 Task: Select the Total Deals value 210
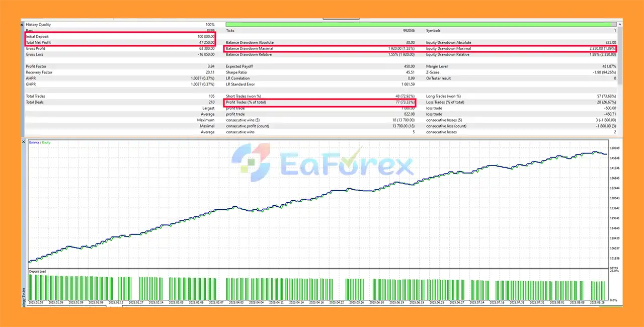[212, 102]
